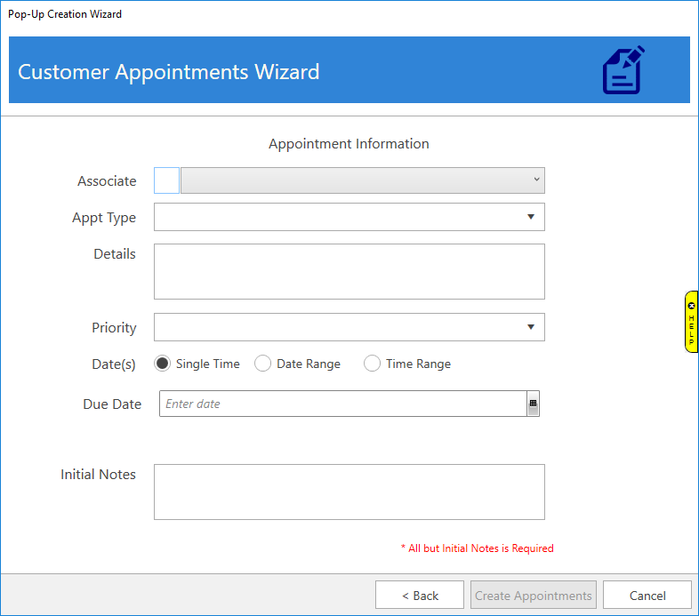Click into the Details text box
Screen dimensions: 699x616
tap(349, 271)
